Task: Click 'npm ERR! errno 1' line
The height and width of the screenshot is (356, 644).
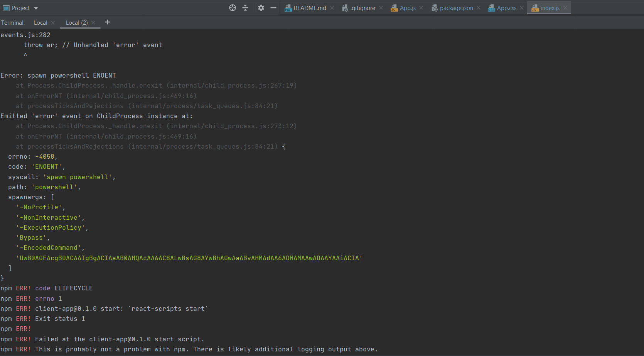Action: point(31,299)
